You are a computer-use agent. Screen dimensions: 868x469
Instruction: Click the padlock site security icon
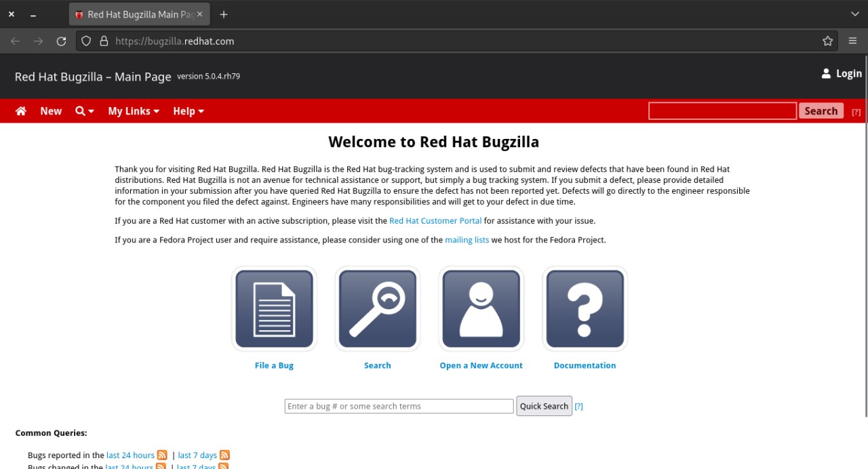pos(104,41)
